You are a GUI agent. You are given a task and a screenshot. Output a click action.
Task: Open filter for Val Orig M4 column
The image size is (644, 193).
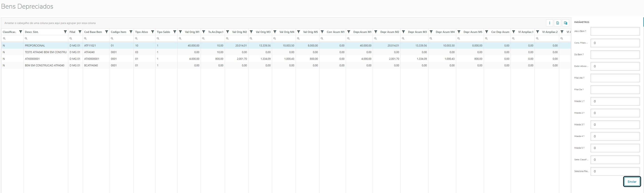coord(275,32)
